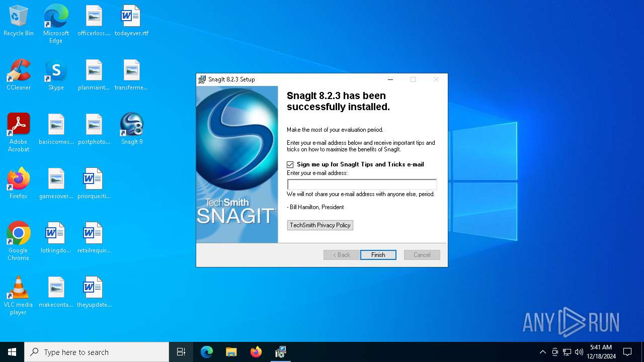Viewport: 644px width, 362px height.
Task: Open CCleaner desktop shortcut
Action: point(19,75)
